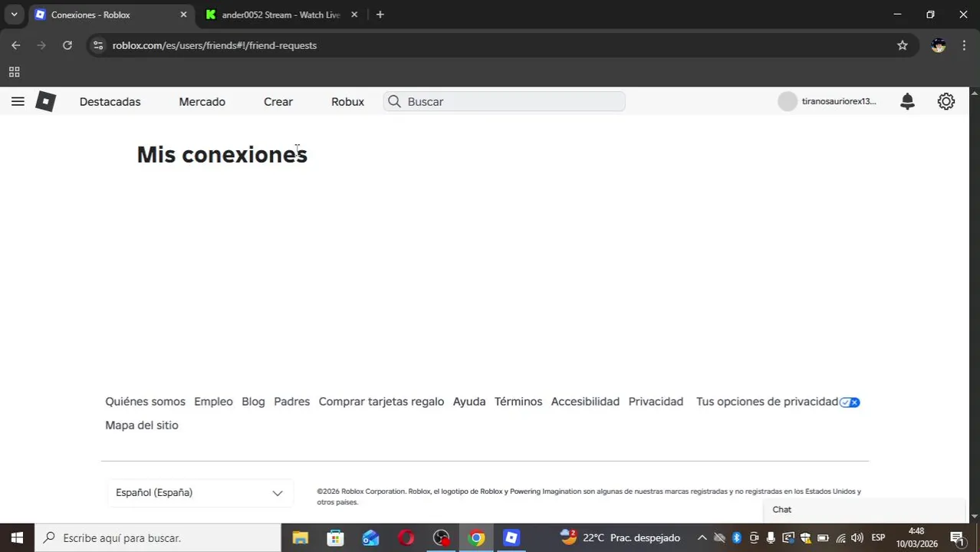Open the ESP keyboard language indicator

point(878,537)
